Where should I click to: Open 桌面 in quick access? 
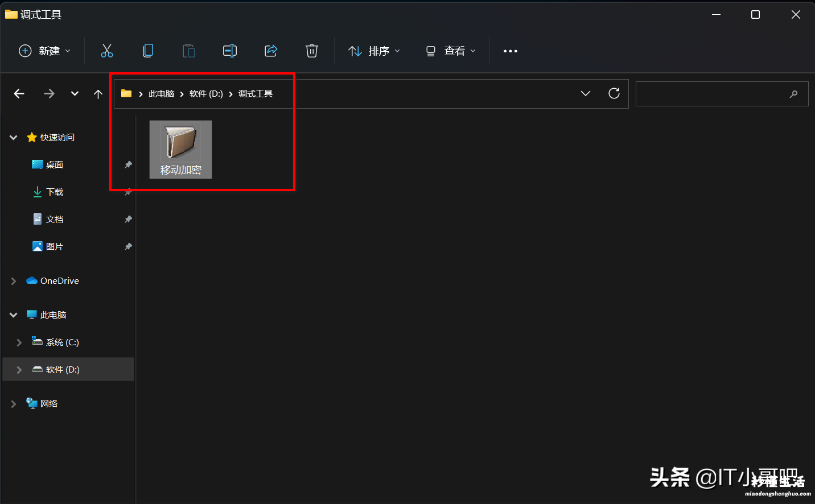(x=55, y=165)
